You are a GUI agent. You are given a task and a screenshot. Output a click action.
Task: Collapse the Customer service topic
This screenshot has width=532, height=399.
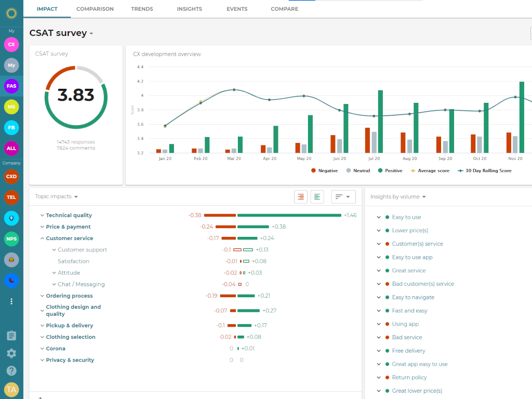(x=42, y=238)
